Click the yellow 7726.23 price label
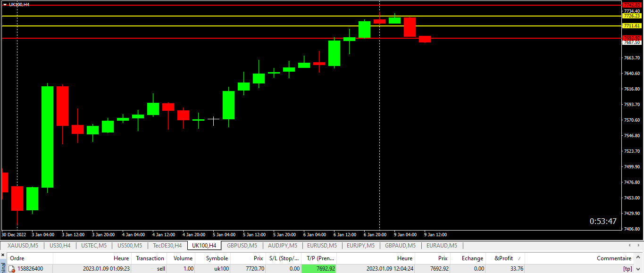 (632, 16)
